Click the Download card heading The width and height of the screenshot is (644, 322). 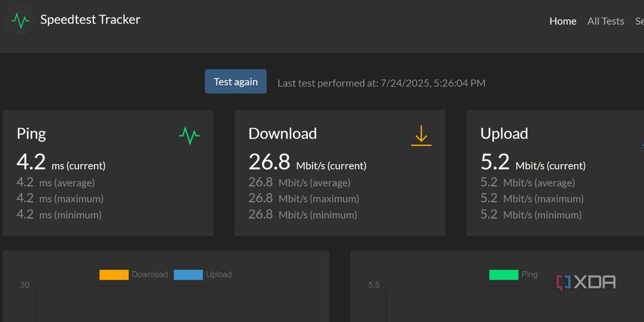pyautogui.click(x=283, y=133)
